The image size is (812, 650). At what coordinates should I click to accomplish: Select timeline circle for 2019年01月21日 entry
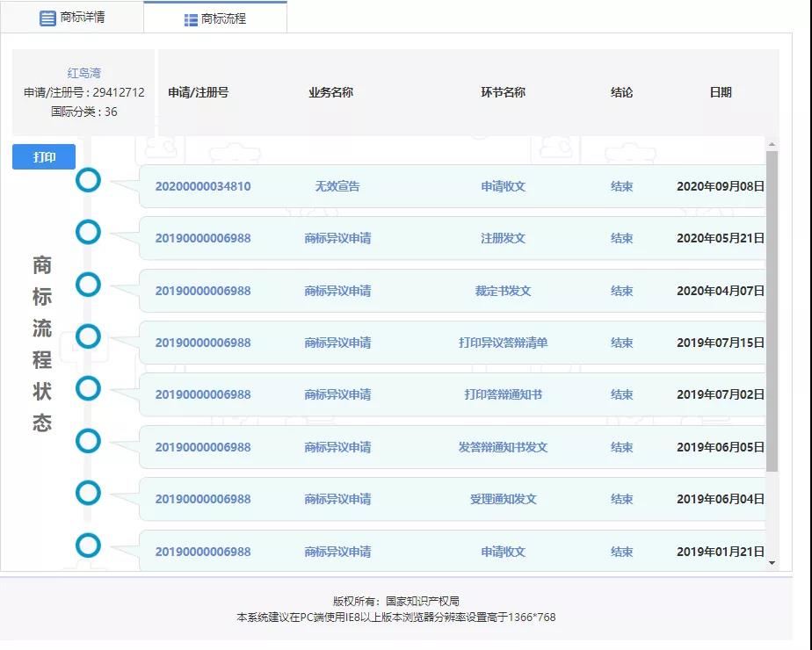[88, 545]
